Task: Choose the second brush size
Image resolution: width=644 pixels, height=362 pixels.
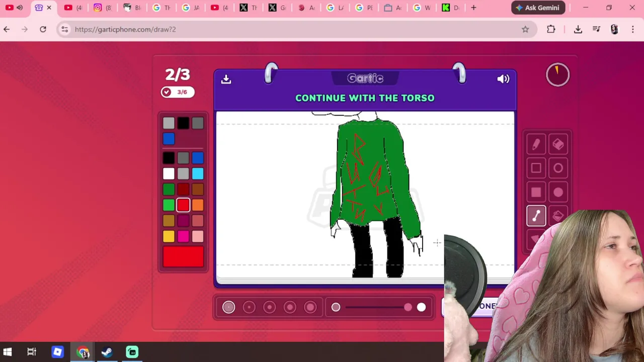Action: coord(249,307)
